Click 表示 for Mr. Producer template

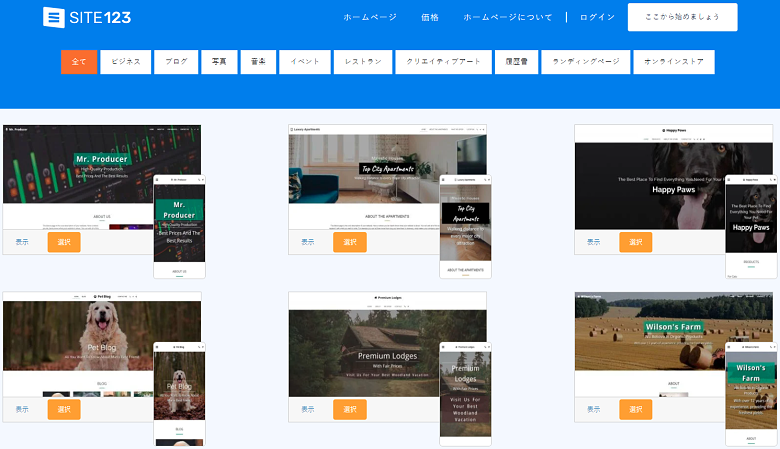click(x=22, y=242)
